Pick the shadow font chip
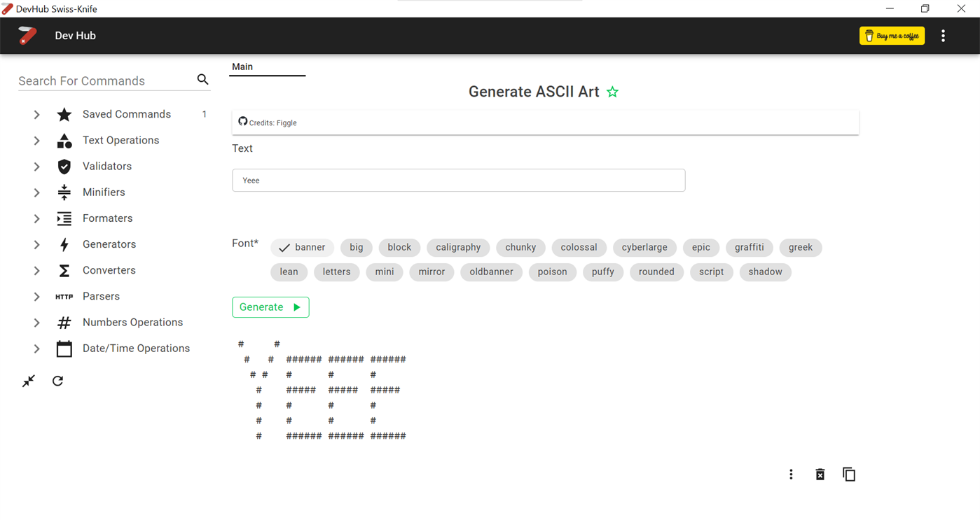This screenshot has width=980, height=520. (x=765, y=272)
